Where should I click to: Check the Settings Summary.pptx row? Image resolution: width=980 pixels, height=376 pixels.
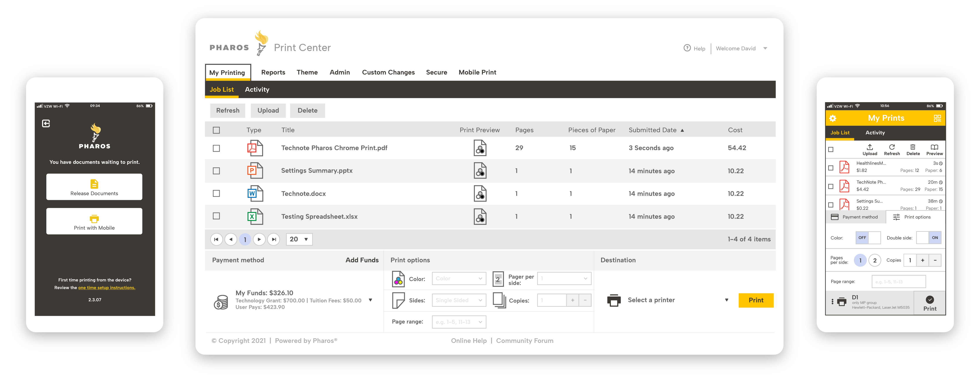point(216,171)
